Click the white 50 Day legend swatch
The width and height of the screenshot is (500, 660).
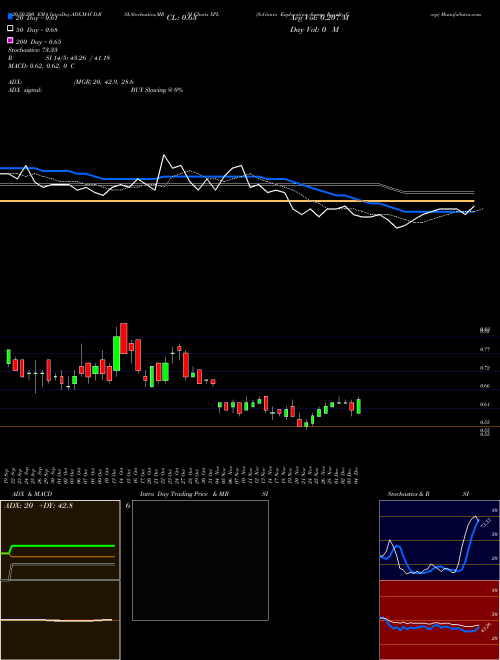[10, 29]
